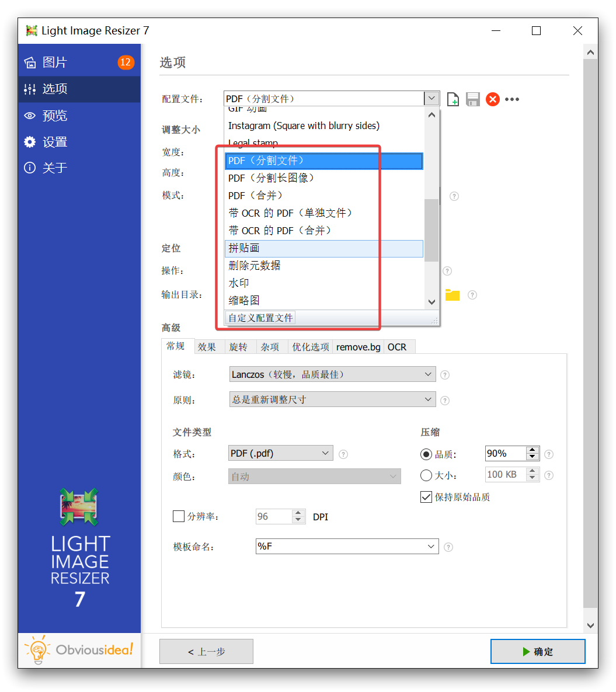The height and width of the screenshot is (692, 616).
Task: Switch to the 优化选项 tab
Action: [x=311, y=347]
